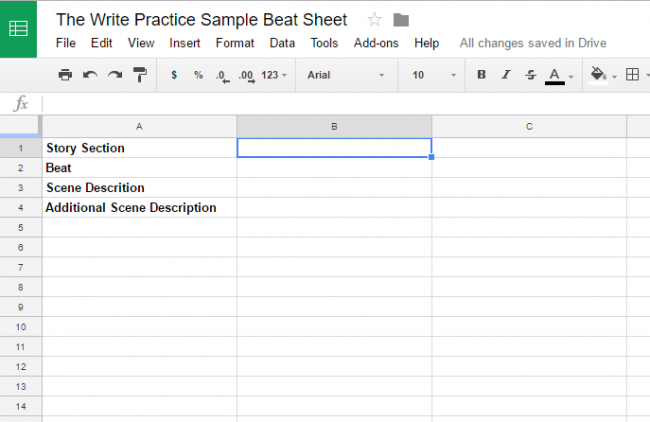The width and height of the screenshot is (650, 422).
Task: Format cell as currency with dollar icon
Action: (174, 75)
